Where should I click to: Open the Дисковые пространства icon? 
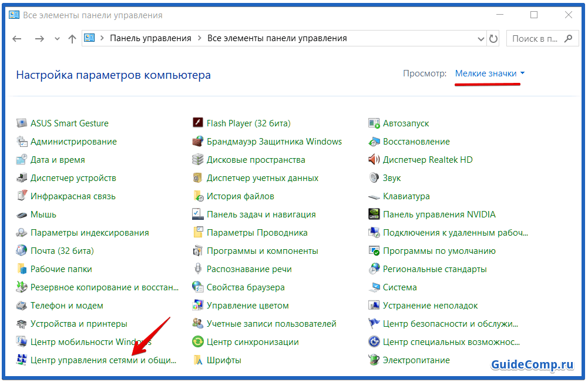[x=197, y=159]
